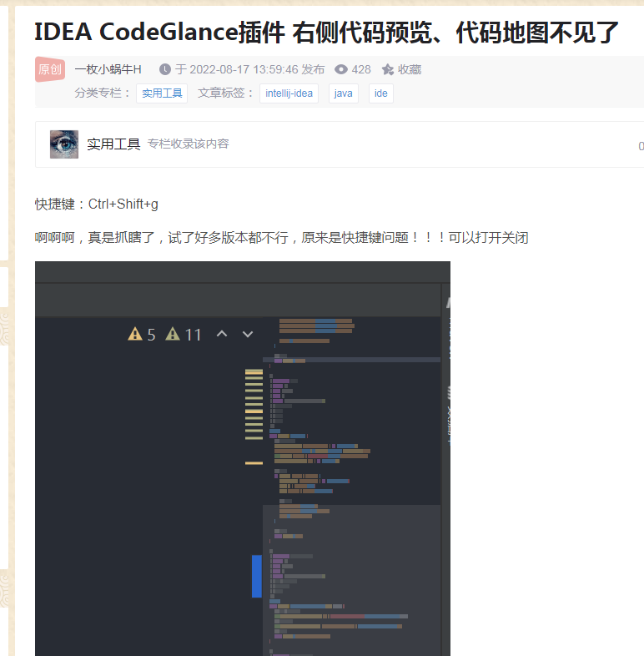
Task: Click the 专栏收录该内容 caption
Action: coord(189,144)
